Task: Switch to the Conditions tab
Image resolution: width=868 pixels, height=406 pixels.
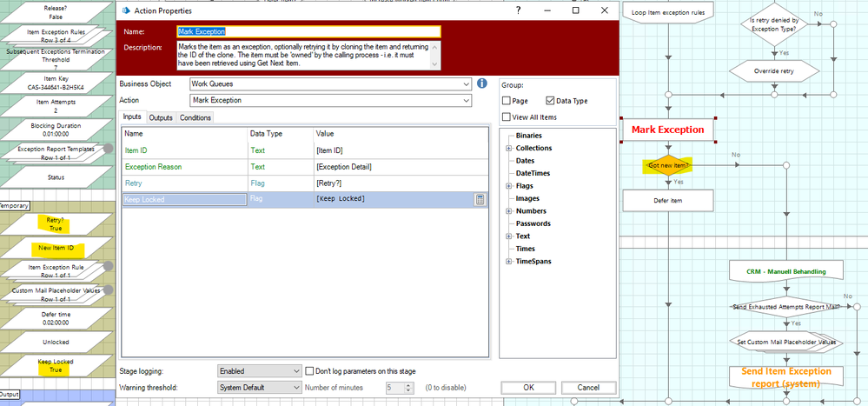Action: pyautogui.click(x=195, y=118)
